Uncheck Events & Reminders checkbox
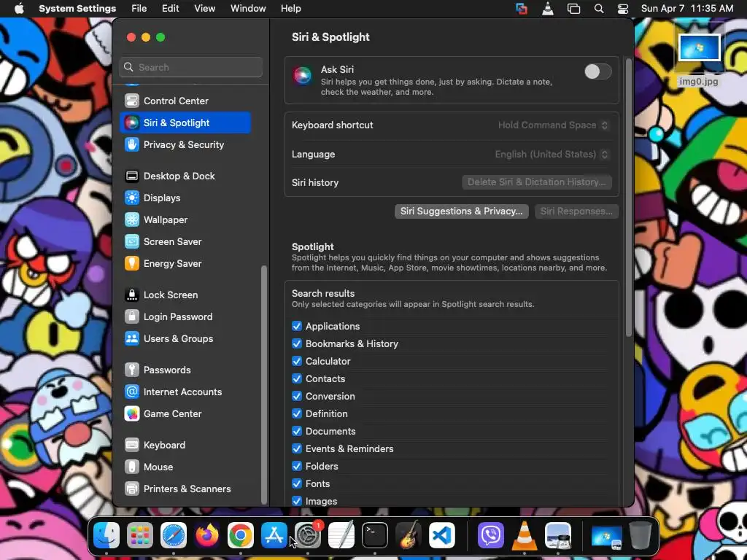This screenshot has height=560, width=747. tap(297, 448)
